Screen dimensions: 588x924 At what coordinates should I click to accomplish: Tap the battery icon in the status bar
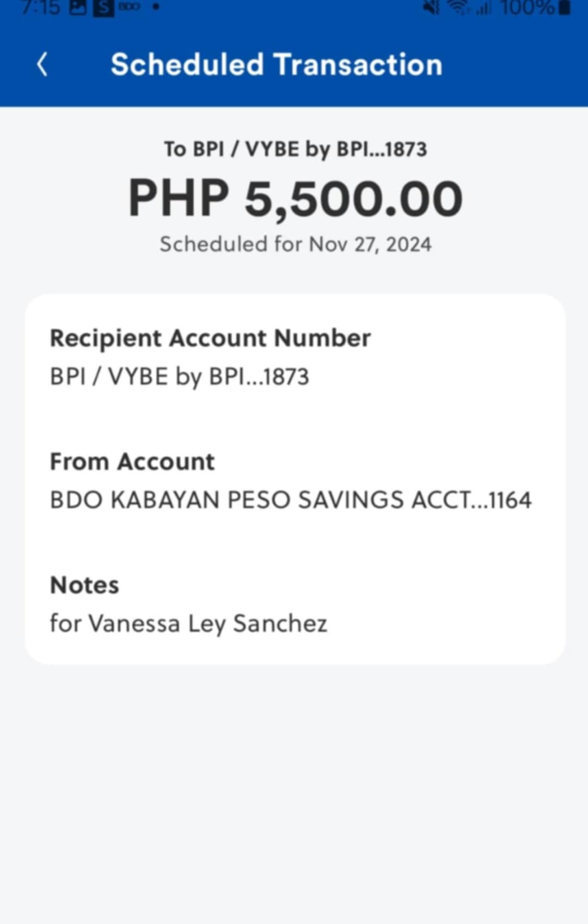pyautogui.click(x=565, y=7)
